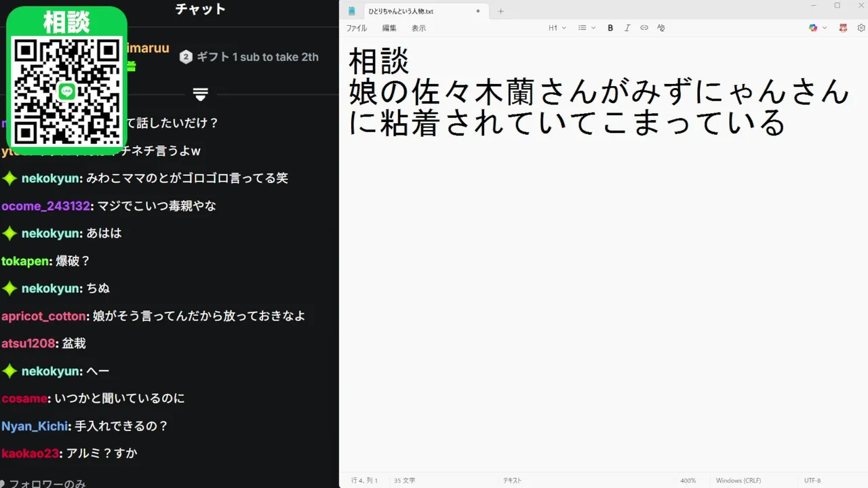Clear formatting with the toolbar icon
Image resolution: width=868 pixels, height=488 pixels.
tap(661, 28)
